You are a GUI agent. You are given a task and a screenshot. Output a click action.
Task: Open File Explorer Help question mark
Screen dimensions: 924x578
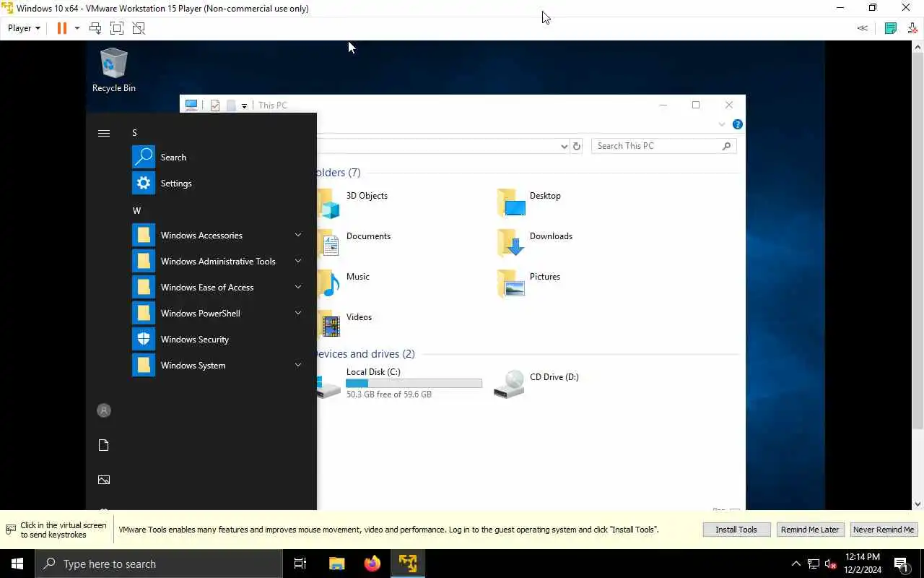737,124
